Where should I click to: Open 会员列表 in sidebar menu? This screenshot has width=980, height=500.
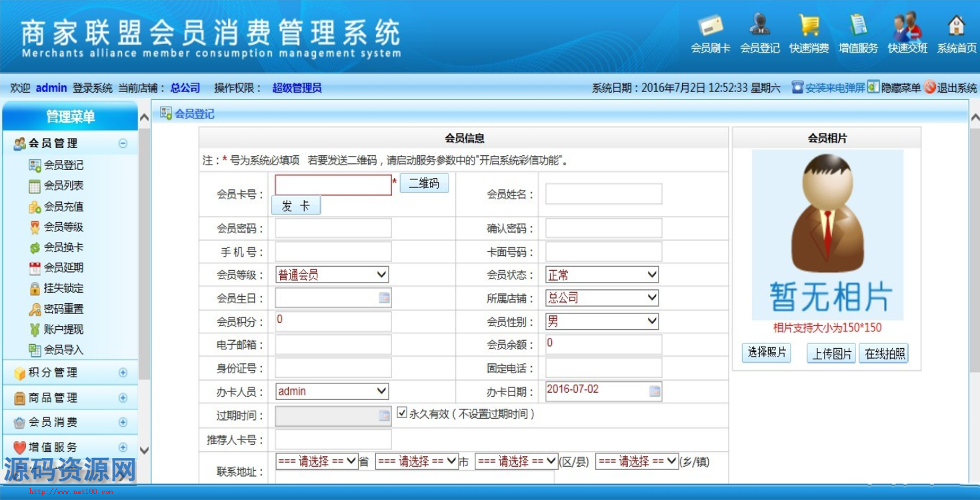pos(63,185)
